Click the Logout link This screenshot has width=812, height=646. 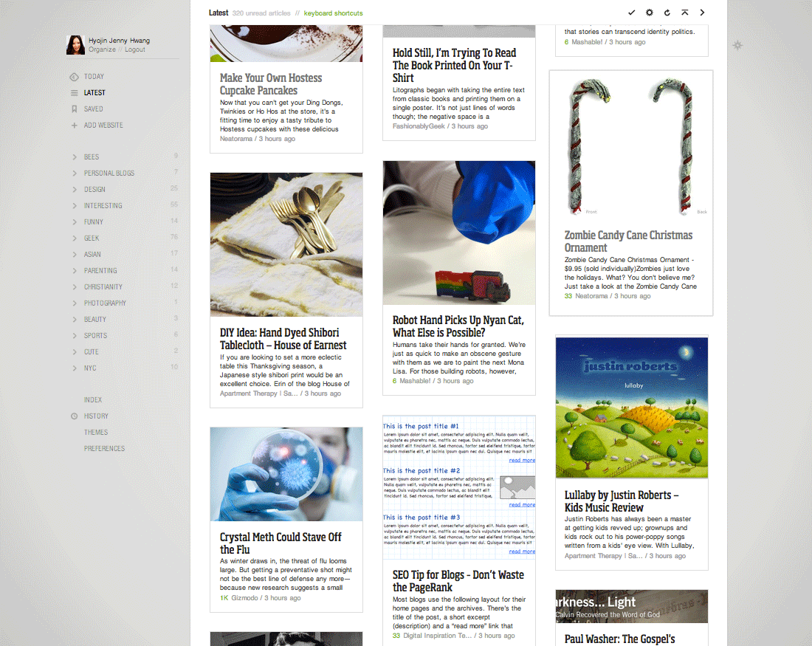(134, 49)
